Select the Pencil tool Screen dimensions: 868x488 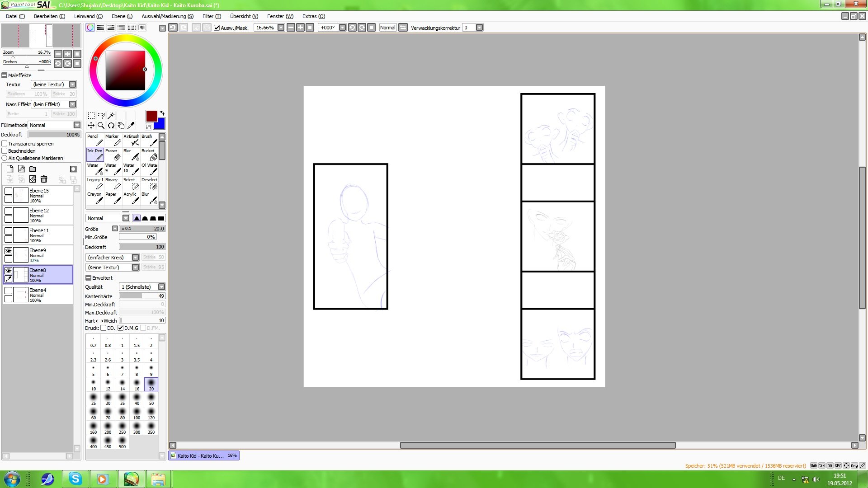(x=95, y=140)
